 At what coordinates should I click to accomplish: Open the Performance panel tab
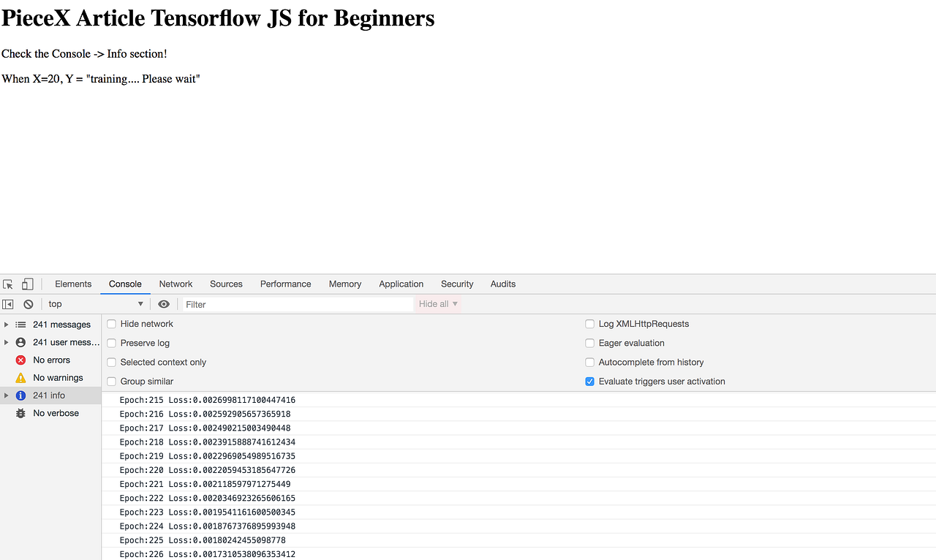(x=285, y=284)
